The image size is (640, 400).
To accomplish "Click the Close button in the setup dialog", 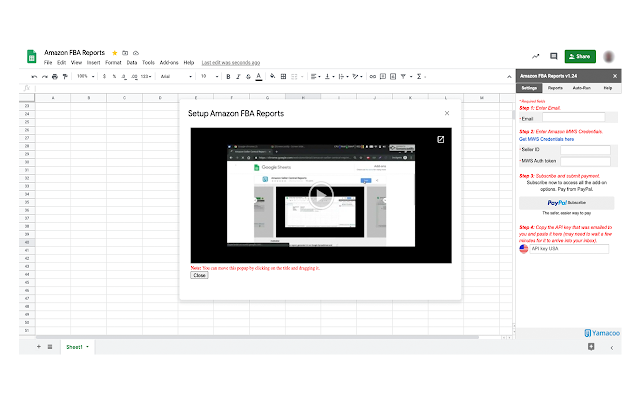I will pyautogui.click(x=199, y=276).
